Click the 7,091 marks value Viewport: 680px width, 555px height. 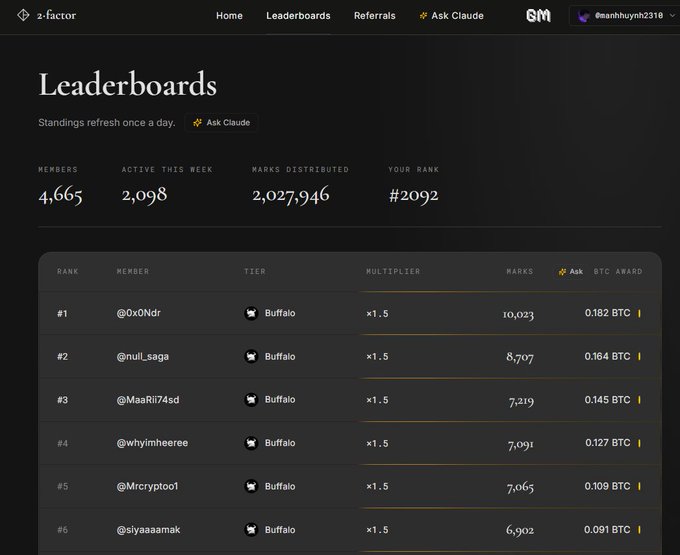click(521, 444)
